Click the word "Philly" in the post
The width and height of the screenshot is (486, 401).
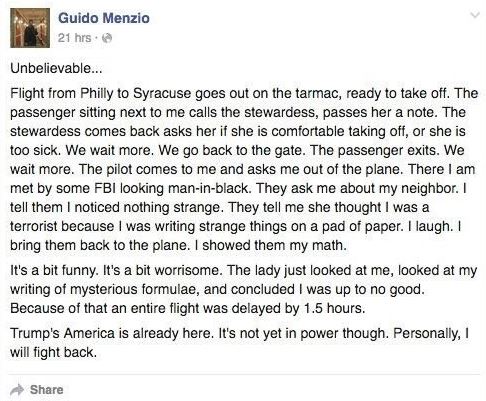click(97, 94)
